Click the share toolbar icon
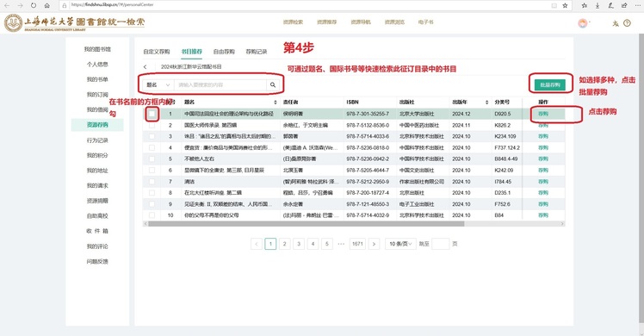Viewport: 644px width, 336px height. (624, 5)
